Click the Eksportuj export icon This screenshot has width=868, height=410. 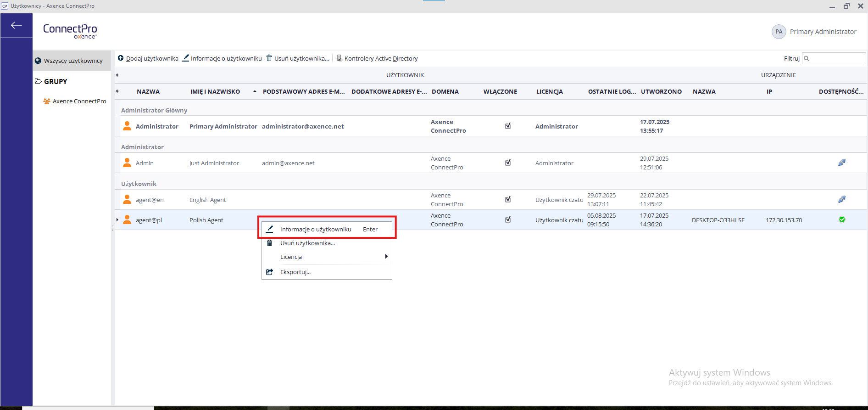270,272
